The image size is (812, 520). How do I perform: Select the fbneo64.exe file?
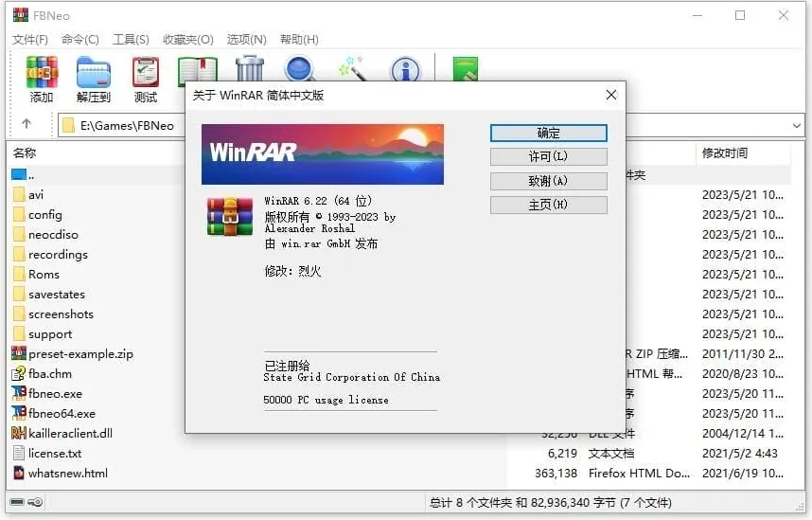[x=62, y=414]
